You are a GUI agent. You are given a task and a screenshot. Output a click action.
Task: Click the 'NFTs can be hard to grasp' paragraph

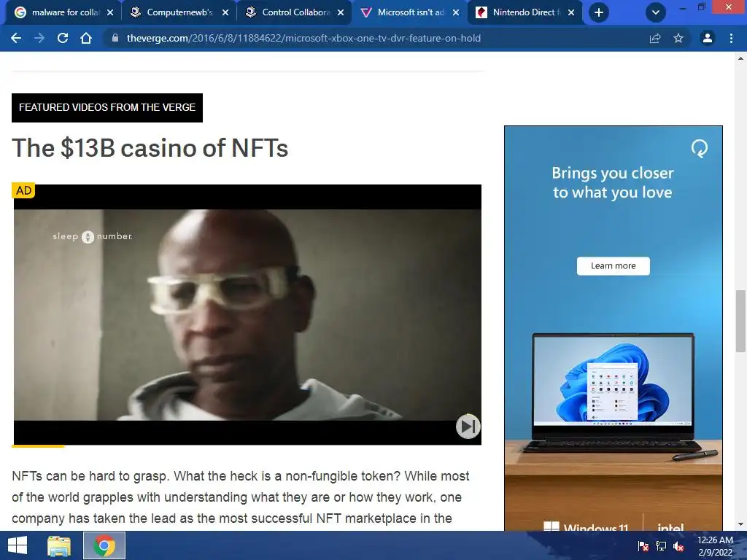[x=241, y=497]
